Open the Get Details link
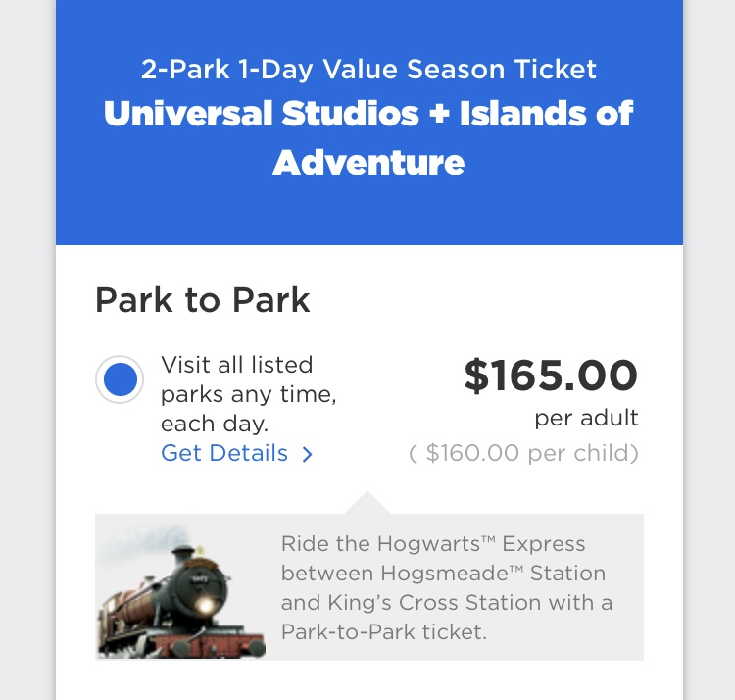 coord(224,453)
